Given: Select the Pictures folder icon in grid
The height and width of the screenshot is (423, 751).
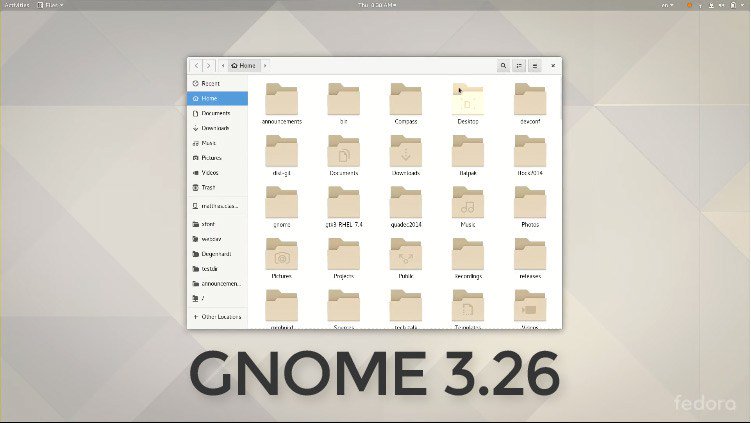Looking at the screenshot, I should pyautogui.click(x=282, y=254).
